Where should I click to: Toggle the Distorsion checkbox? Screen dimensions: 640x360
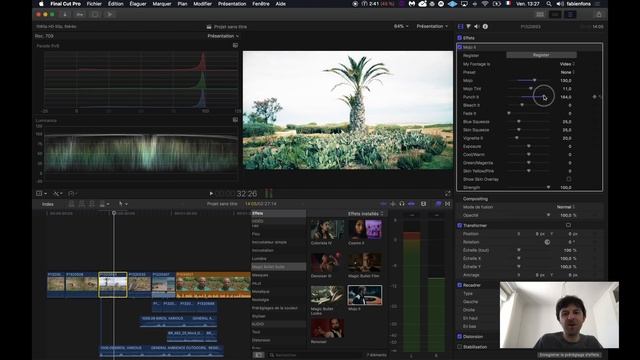(x=460, y=336)
